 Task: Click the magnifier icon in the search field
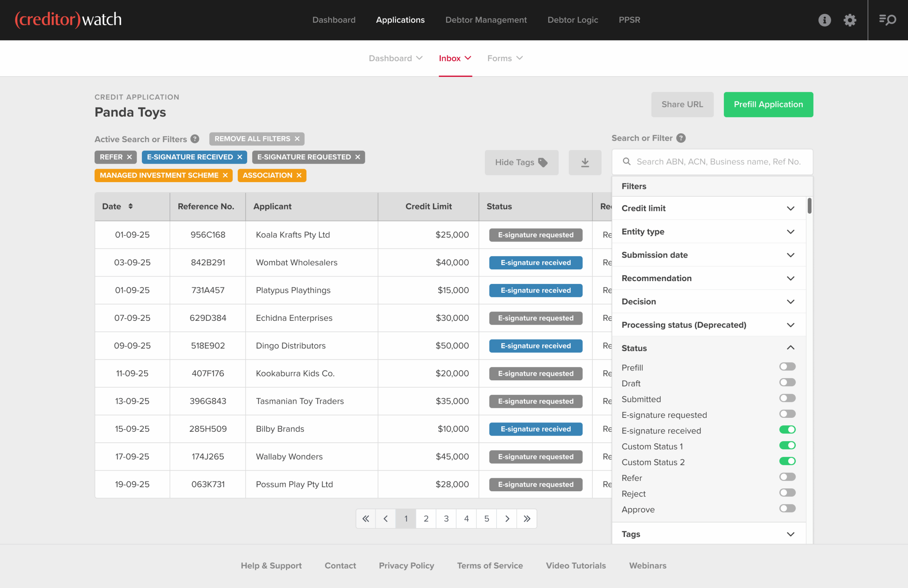626,162
